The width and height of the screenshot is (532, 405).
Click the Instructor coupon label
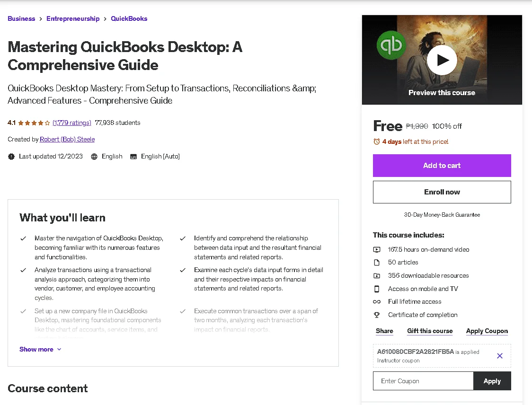point(399,361)
